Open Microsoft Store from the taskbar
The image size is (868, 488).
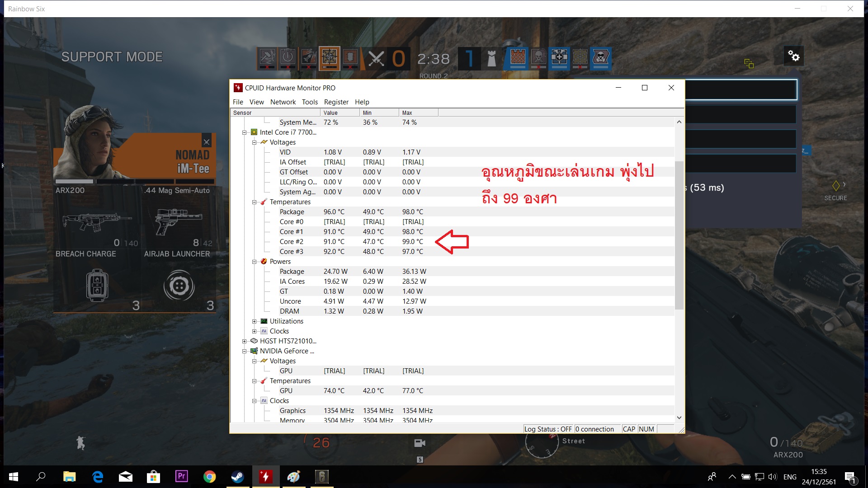pyautogui.click(x=154, y=477)
